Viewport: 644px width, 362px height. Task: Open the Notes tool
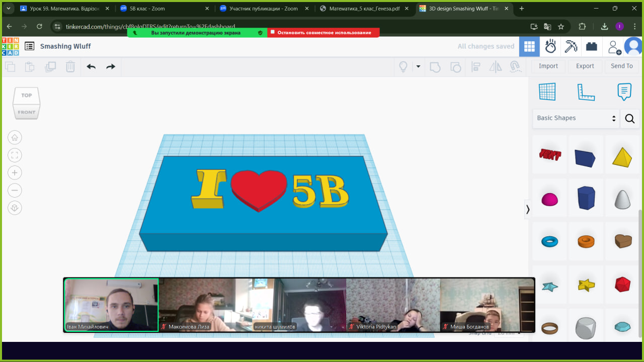624,92
